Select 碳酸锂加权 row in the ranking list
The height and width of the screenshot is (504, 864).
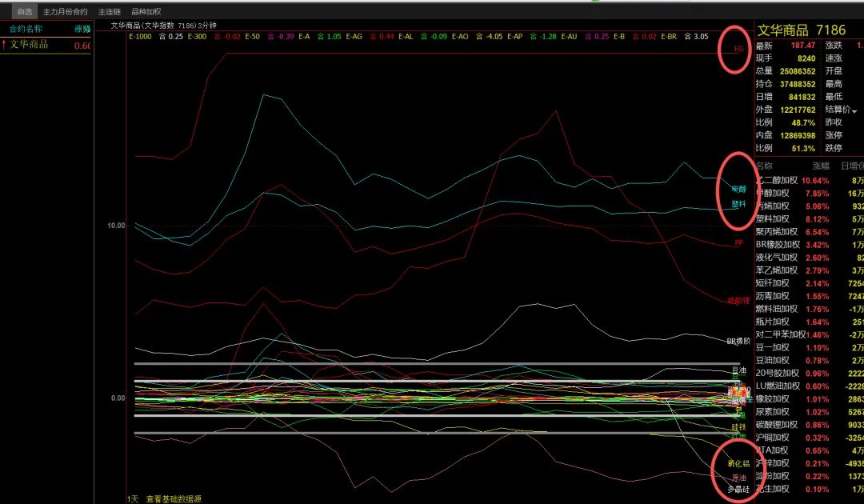point(810,425)
